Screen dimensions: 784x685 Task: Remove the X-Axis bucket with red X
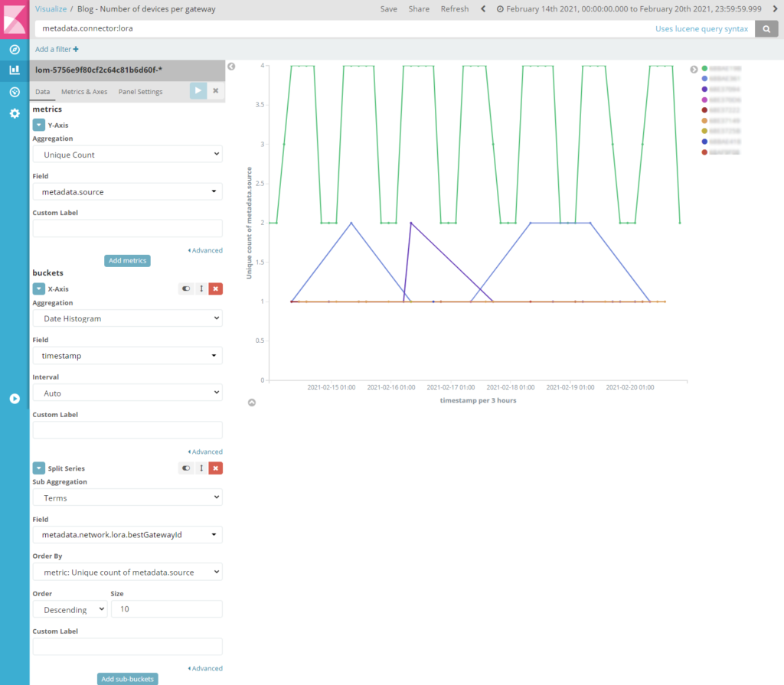pyautogui.click(x=215, y=289)
